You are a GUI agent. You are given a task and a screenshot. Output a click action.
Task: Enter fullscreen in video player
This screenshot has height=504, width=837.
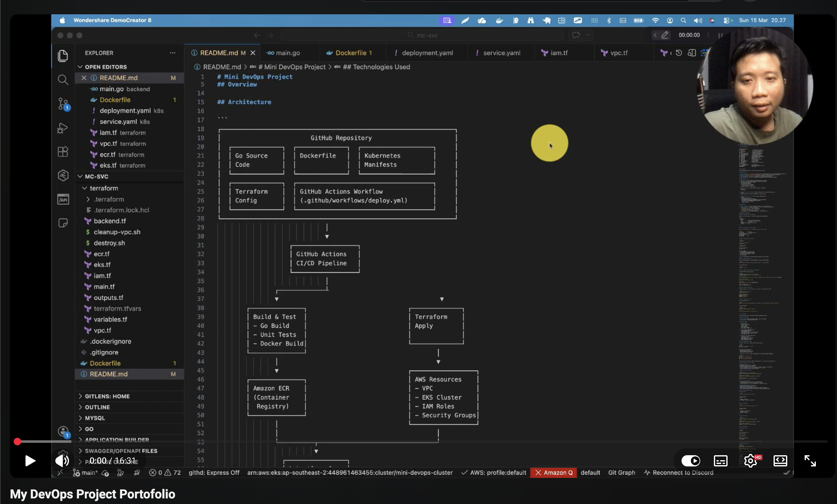pos(810,460)
